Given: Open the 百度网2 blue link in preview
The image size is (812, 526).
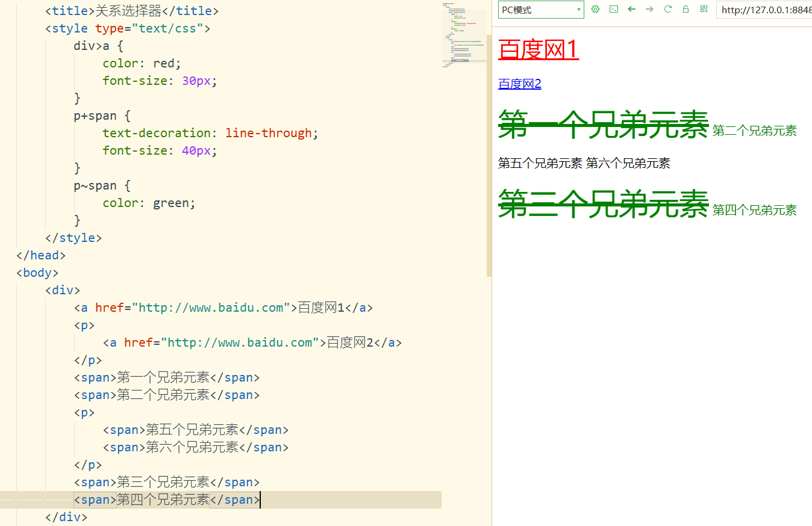Looking at the screenshot, I should coord(520,84).
